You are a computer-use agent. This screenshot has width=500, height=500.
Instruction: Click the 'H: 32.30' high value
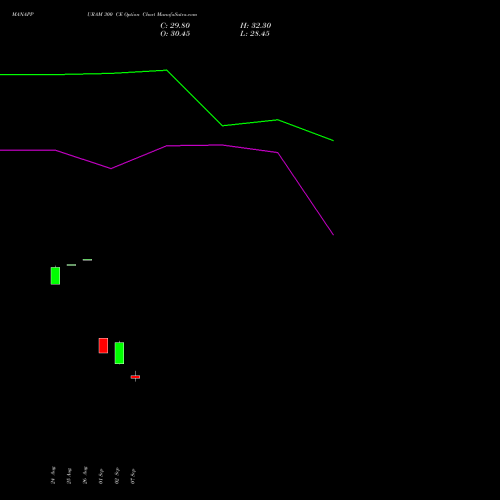(x=255, y=26)
